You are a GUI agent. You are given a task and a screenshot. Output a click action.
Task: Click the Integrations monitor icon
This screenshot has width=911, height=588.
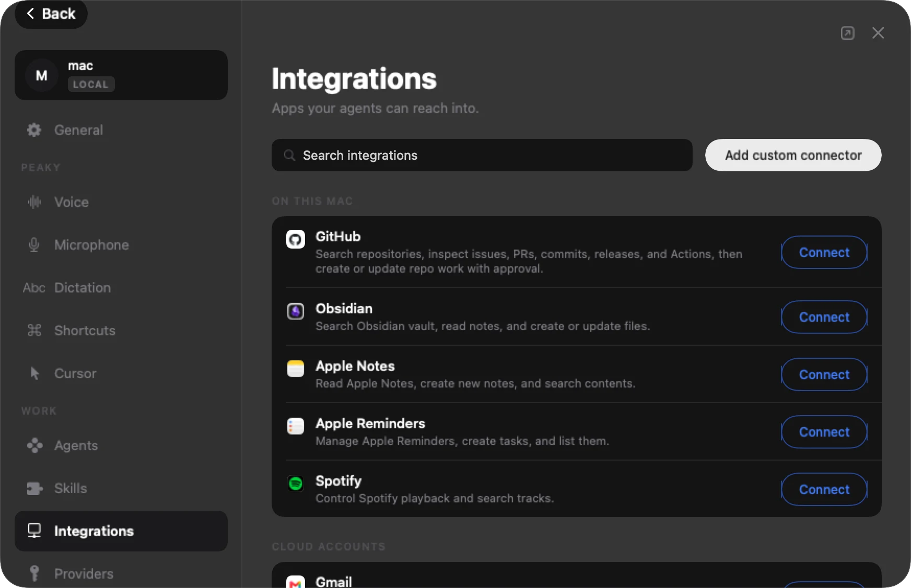coord(34,531)
